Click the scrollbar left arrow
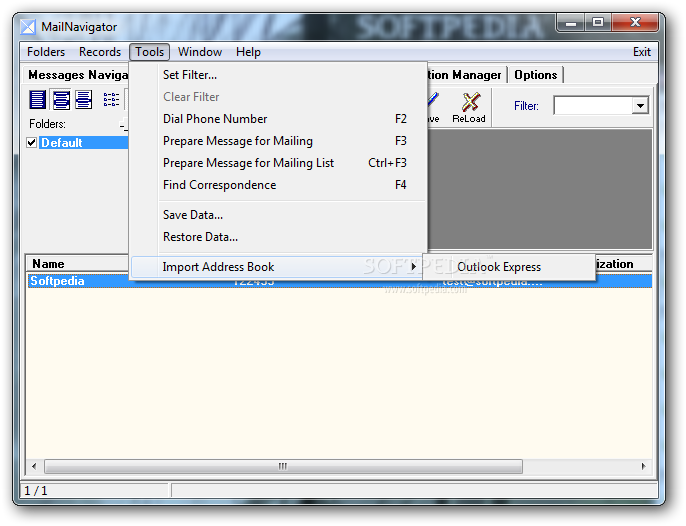Screen dimensions: 686x526 pos(34,466)
